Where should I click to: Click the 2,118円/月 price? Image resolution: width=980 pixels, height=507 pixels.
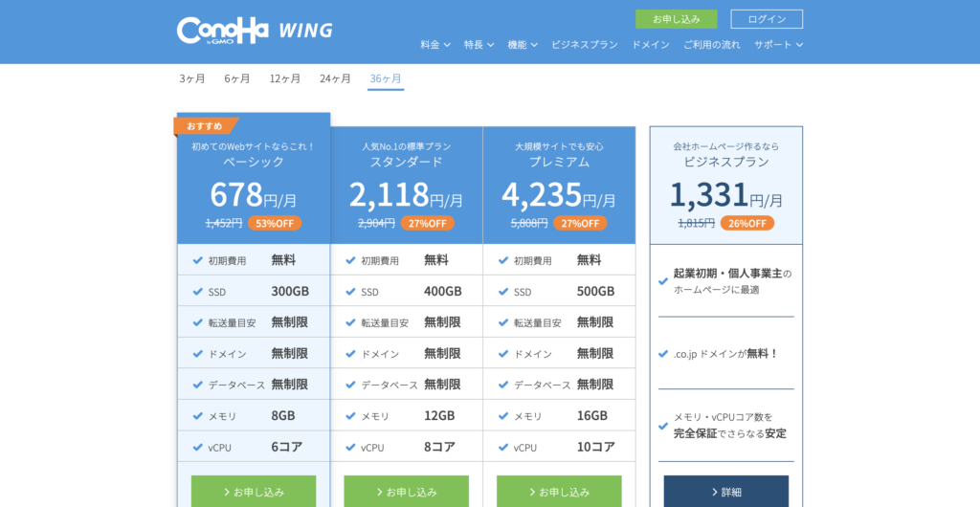pos(406,195)
